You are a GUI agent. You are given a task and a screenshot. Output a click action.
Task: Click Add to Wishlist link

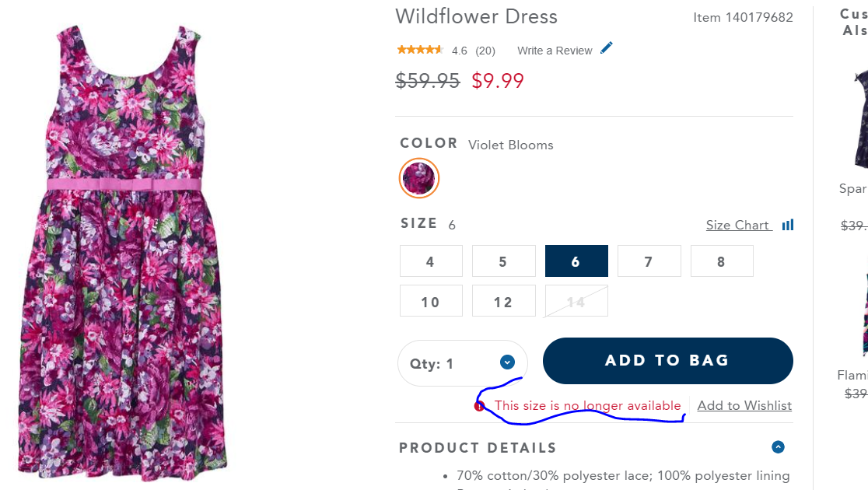(x=744, y=405)
